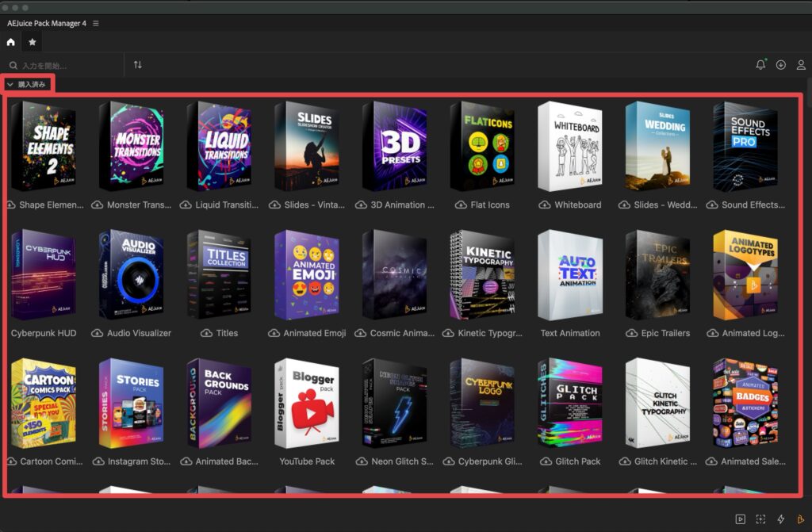
Task: Download Animated Emoji via cloud icon
Action: click(x=274, y=333)
